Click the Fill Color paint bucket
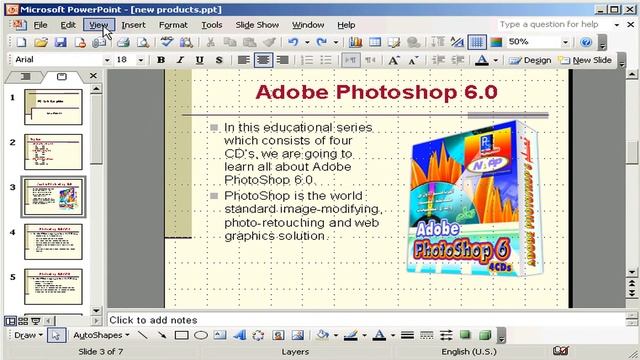640x360 pixels. 322,336
